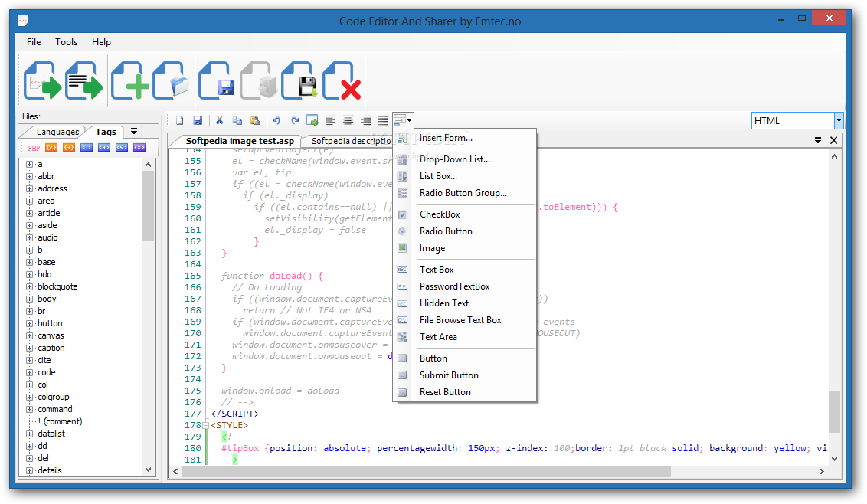Insert a CheckBox from the menu
Image resolution: width=867 pixels, height=504 pixels.
(x=464, y=214)
